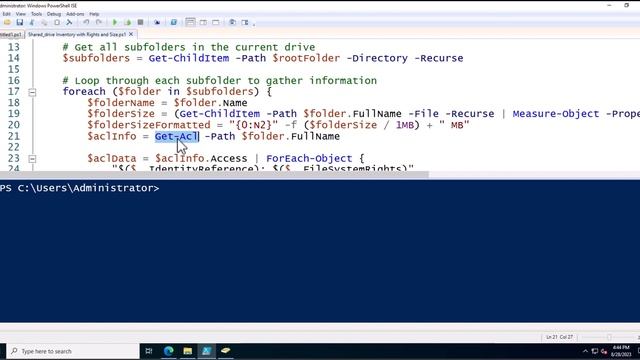Image resolution: width=640 pixels, height=360 pixels.
Task: Collapse the ForEach-Object block on line 23
Action: tap(32, 159)
